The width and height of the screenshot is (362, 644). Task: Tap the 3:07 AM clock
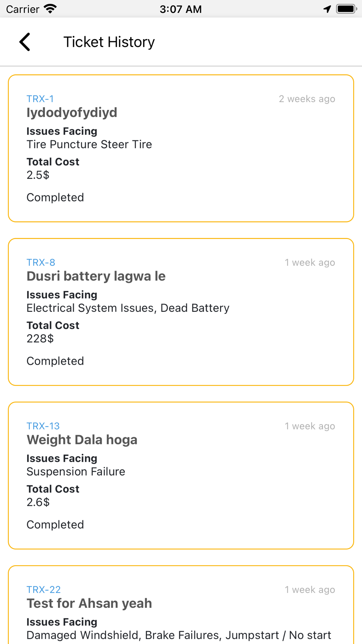click(181, 9)
